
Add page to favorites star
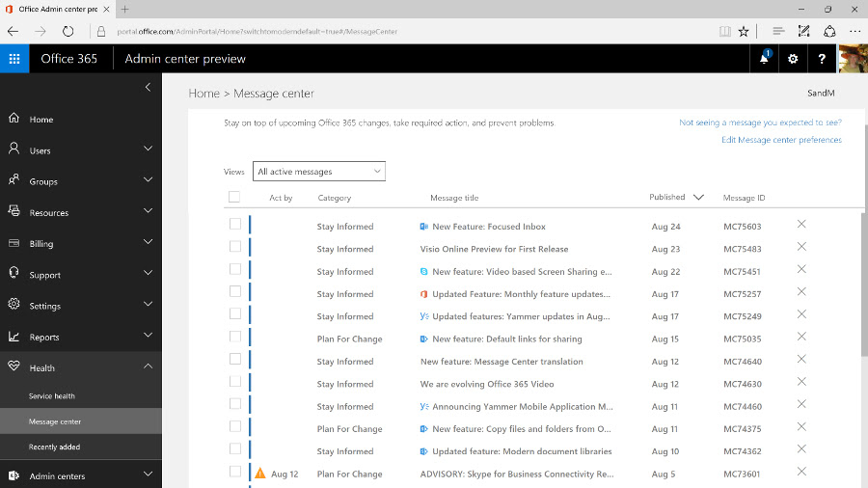coord(744,32)
